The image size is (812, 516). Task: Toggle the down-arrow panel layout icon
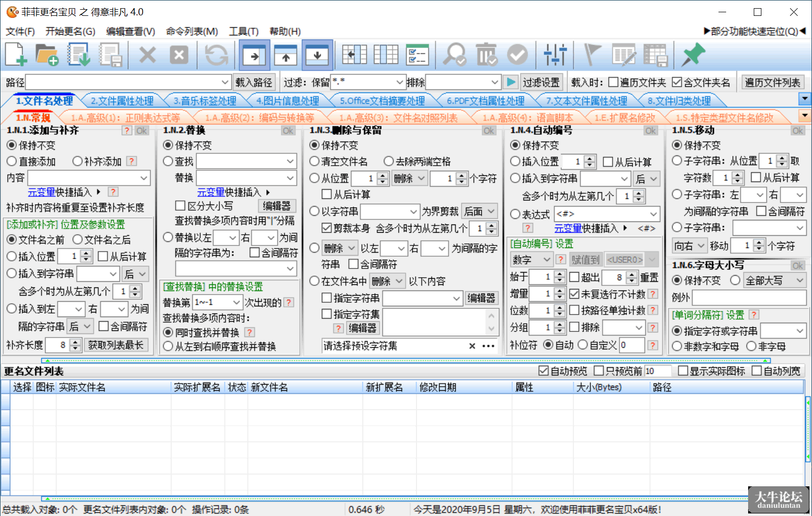pos(317,55)
